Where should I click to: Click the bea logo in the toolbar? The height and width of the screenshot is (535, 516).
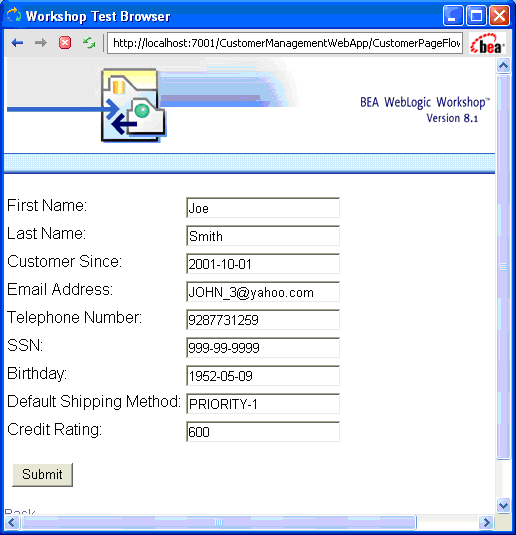(x=487, y=43)
